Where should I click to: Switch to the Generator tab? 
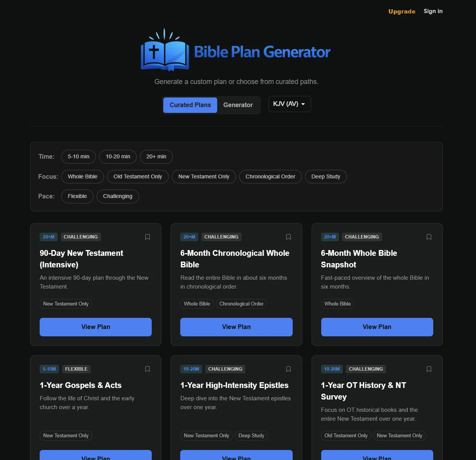[238, 105]
